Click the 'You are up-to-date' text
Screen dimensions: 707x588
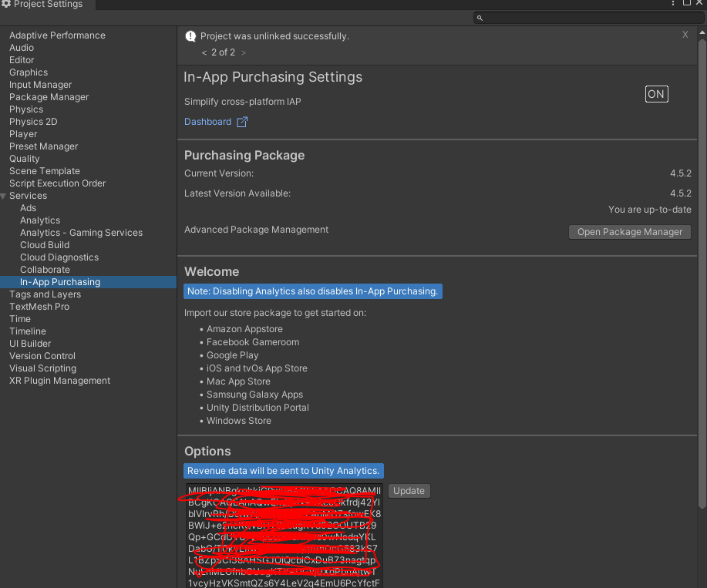(x=649, y=210)
